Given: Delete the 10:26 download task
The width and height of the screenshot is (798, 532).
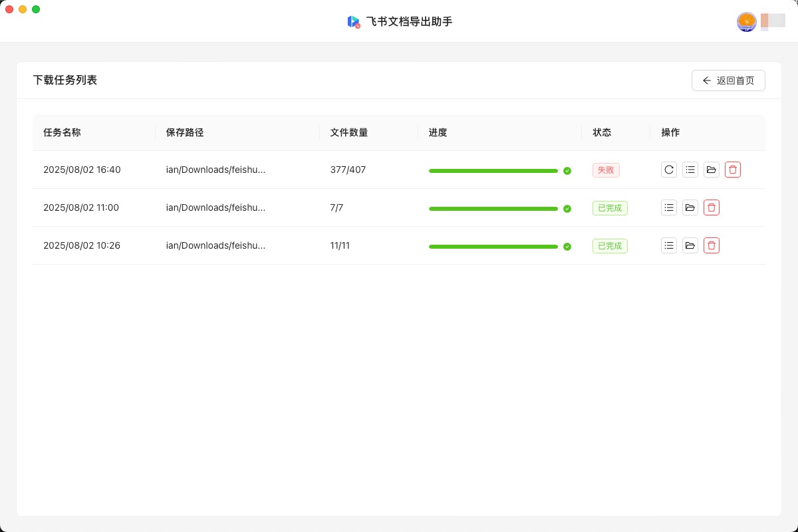Looking at the screenshot, I should click(x=712, y=245).
